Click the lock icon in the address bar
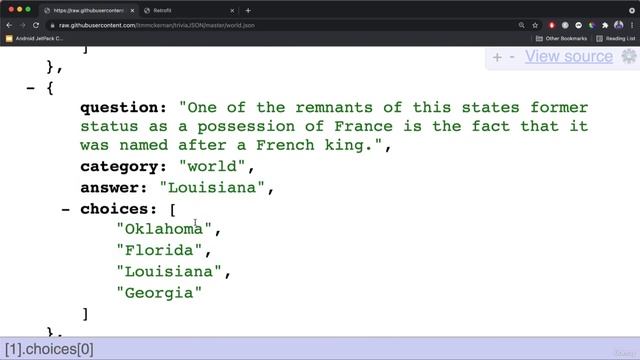The image size is (640, 360). click(52, 25)
